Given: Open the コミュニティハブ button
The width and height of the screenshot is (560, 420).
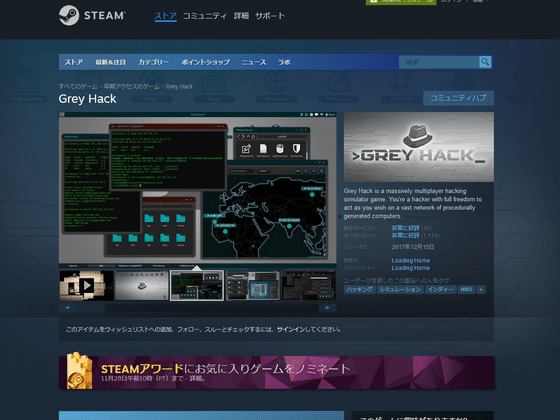Looking at the screenshot, I should (458, 98).
